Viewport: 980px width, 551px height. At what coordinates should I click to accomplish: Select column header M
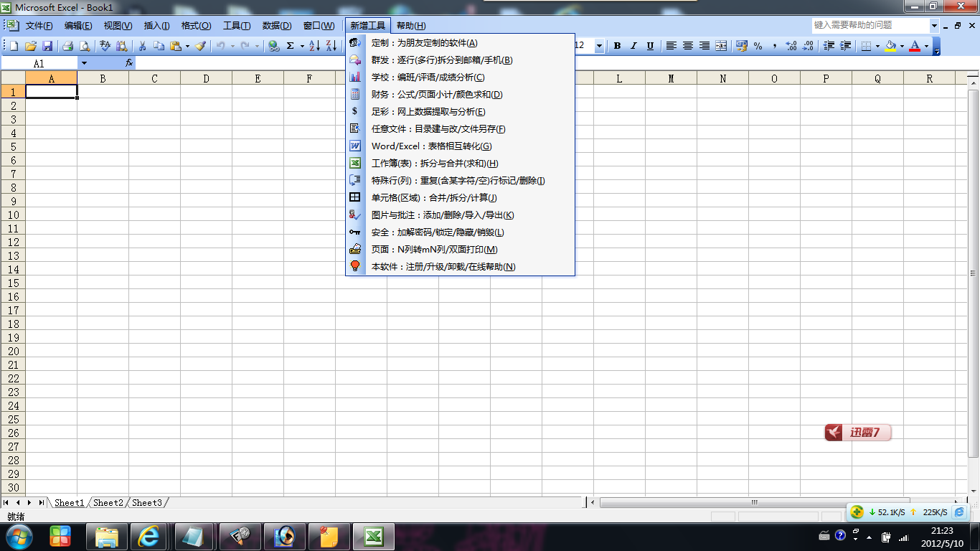[x=671, y=79]
